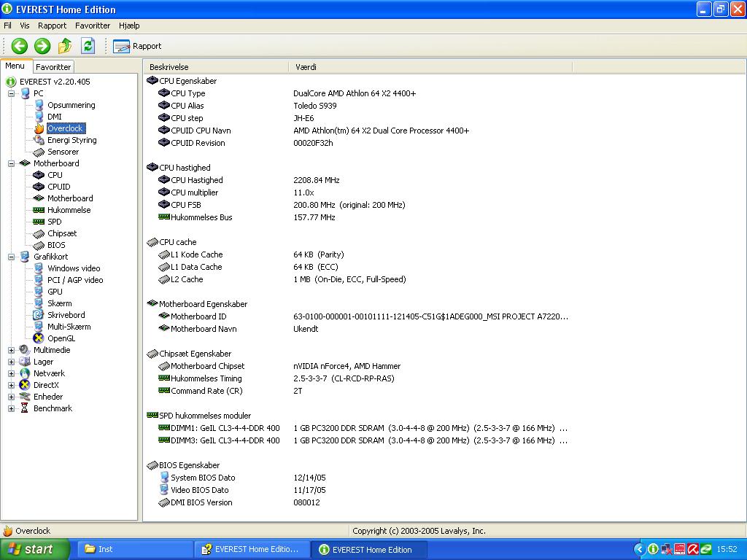Screen dimensions: 747x560
Task: Select the CPU FSB row
Action: [x=357, y=205]
